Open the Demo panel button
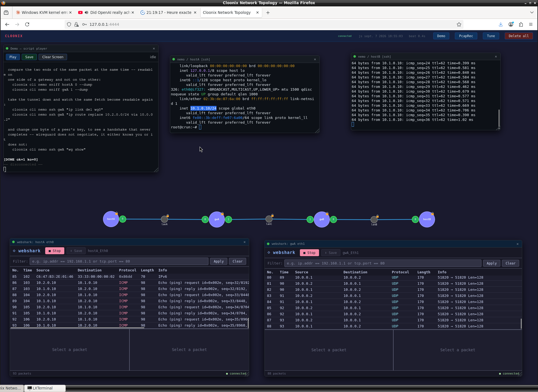The width and height of the screenshot is (538, 392). pos(441,36)
